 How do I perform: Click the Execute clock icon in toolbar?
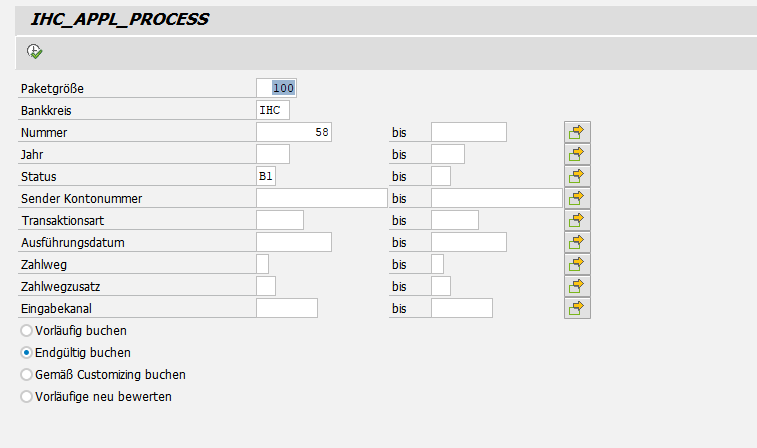point(34,51)
